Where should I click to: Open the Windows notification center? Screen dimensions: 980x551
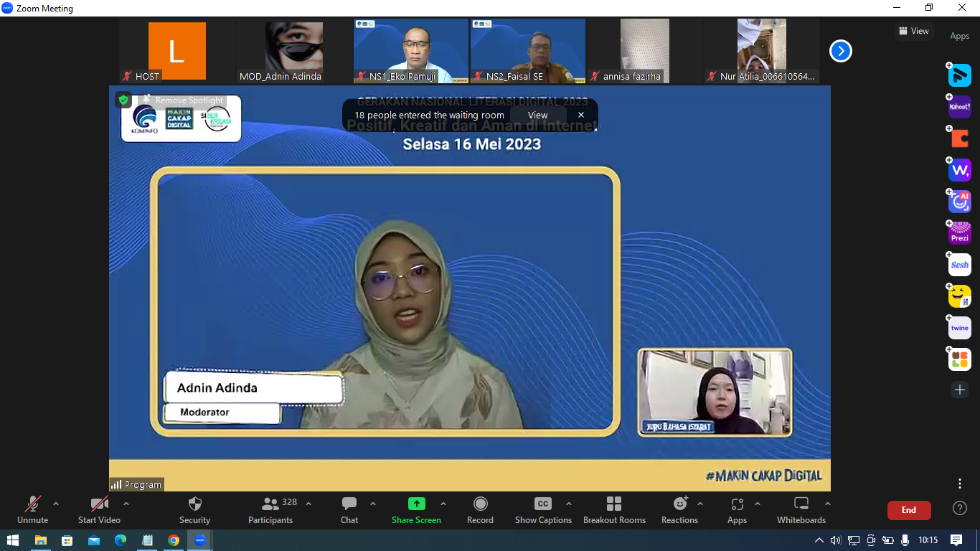tap(956, 540)
